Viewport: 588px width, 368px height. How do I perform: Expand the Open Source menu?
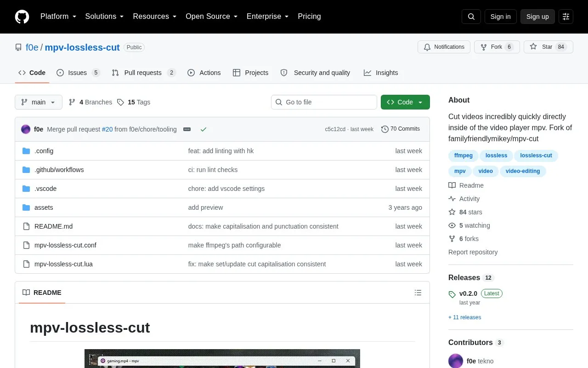(x=212, y=17)
